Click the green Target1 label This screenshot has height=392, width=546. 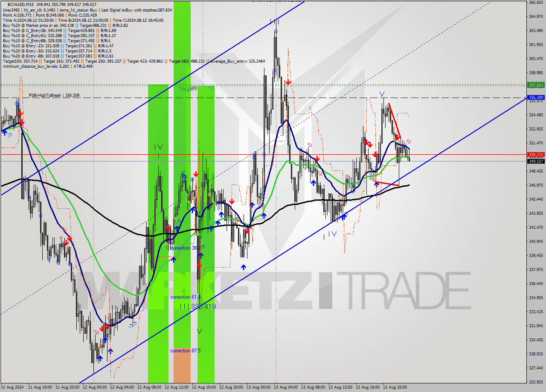[x=188, y=89]
